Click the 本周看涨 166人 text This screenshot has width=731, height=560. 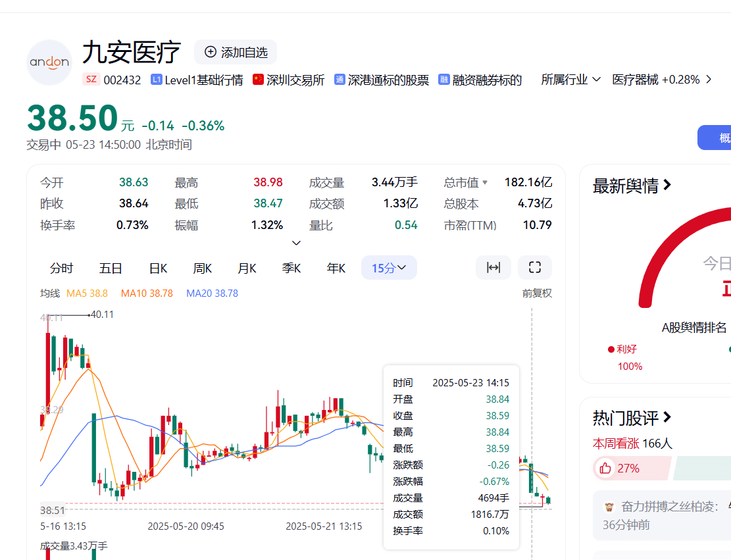[x=632, y=444]
